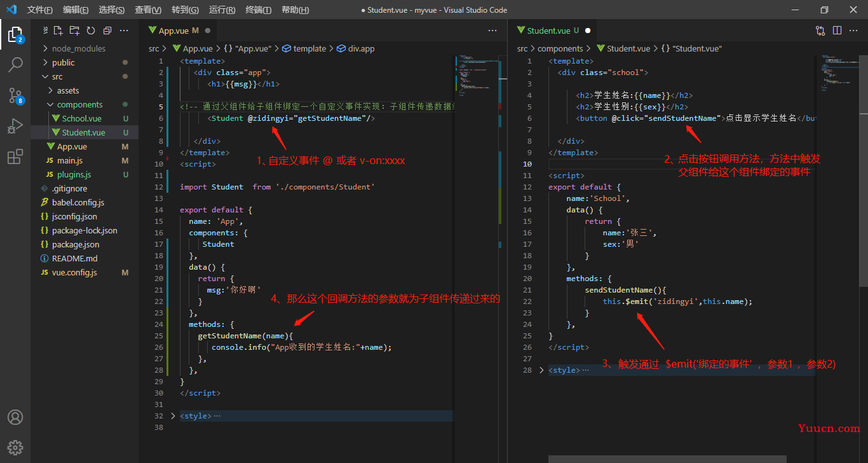Open more actions for App.vue editor group
Screen dimensions: 868x463
tap(492, 31)
